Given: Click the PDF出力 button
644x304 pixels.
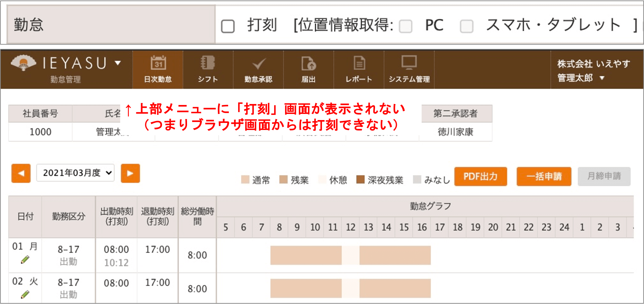Looking at the screenshot, I should click(481, 176).
